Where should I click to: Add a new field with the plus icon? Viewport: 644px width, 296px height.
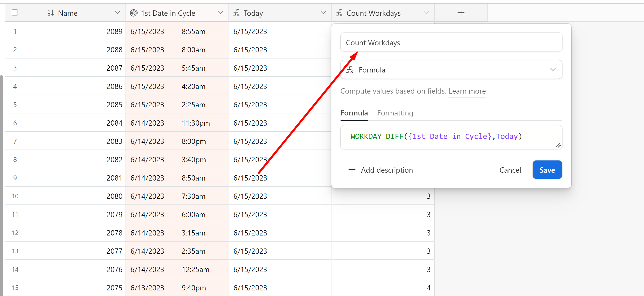click(461, 13)
